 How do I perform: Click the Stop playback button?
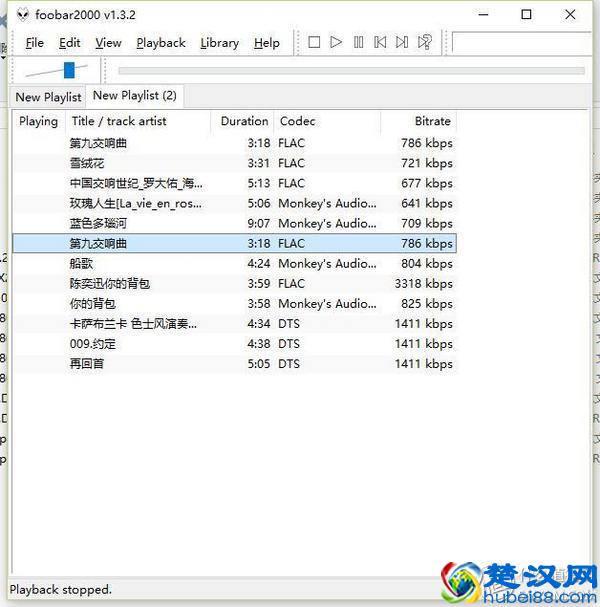(x=314, y=42)
